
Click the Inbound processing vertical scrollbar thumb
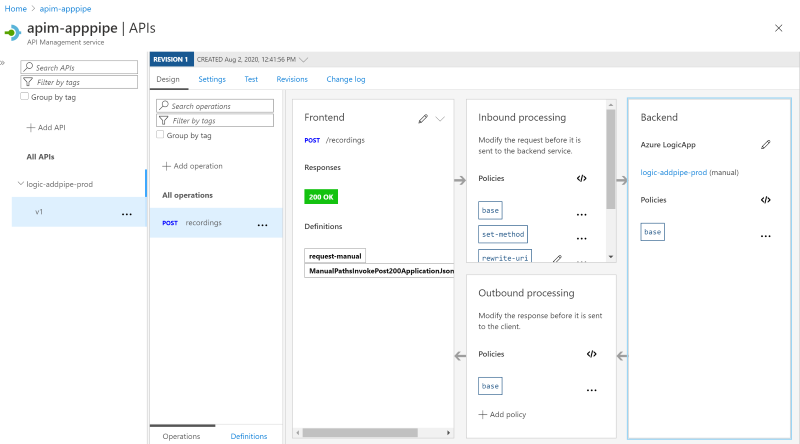pyautogui.click(x=611, y=159)
